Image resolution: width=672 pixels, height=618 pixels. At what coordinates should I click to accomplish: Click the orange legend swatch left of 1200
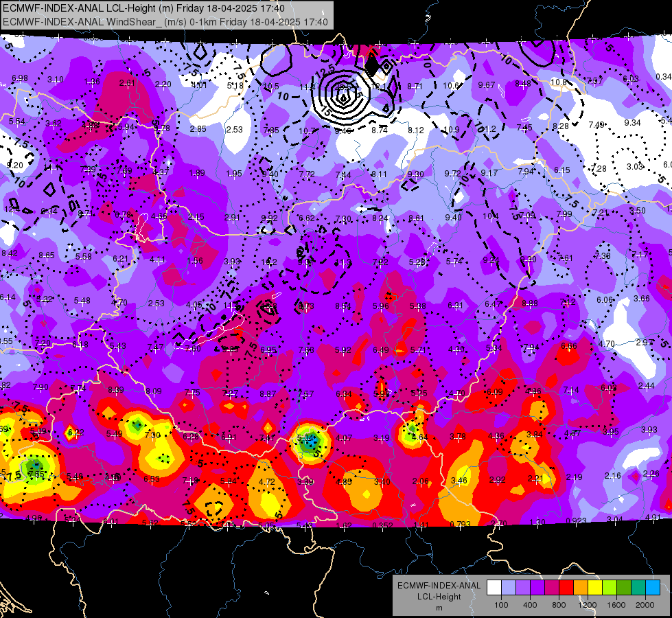pos(580,588)
